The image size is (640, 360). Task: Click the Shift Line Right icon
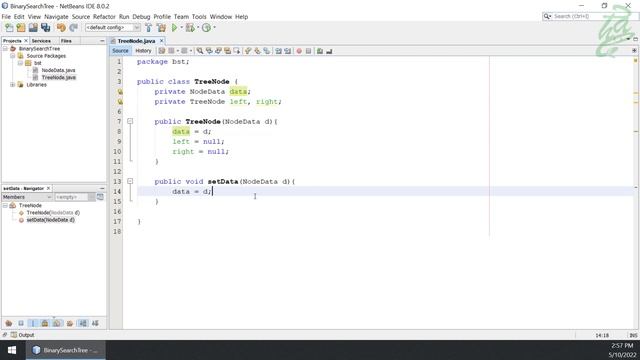click(x=288, y=51)
